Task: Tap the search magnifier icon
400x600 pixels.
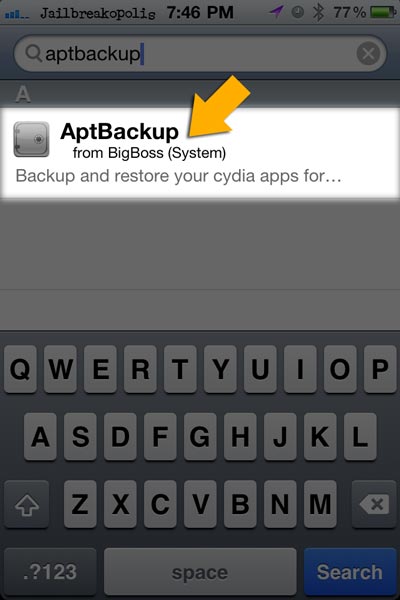Action: click(33, 54)
